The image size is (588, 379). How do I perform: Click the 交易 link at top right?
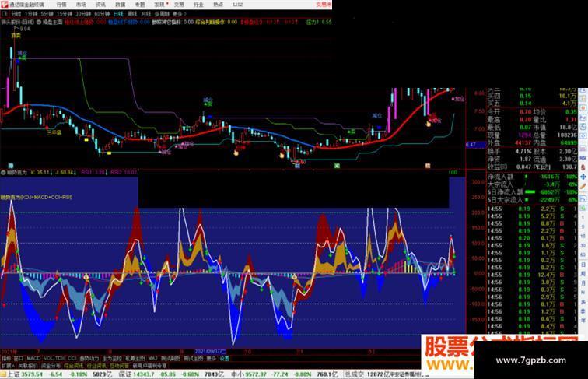point(324,5)
